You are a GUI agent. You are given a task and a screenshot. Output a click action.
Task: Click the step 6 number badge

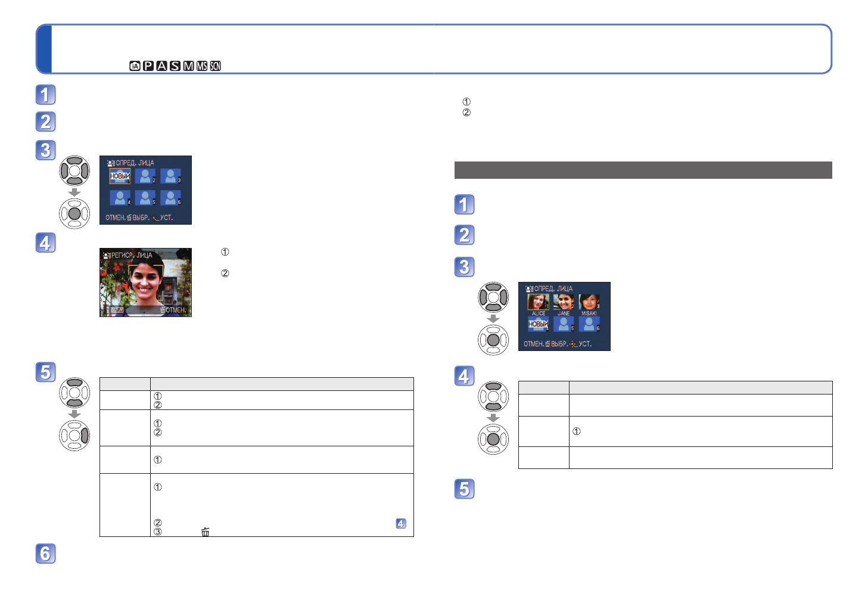tap(46, 554)
